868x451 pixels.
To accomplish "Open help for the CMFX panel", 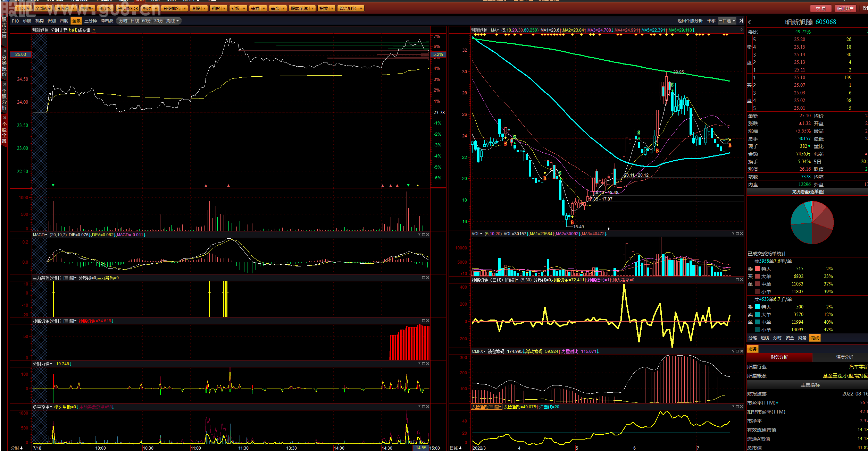I will coord(733,351).
